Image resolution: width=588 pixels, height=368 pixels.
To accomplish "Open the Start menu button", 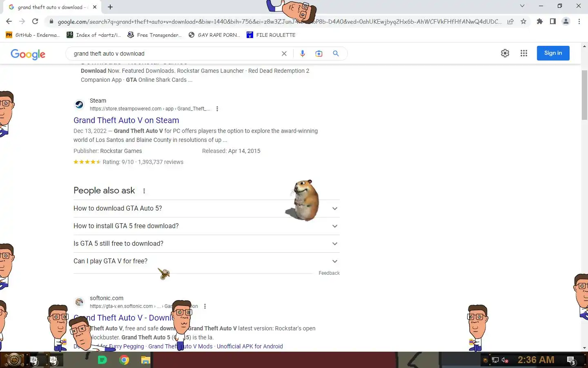I will click(14, 360).
